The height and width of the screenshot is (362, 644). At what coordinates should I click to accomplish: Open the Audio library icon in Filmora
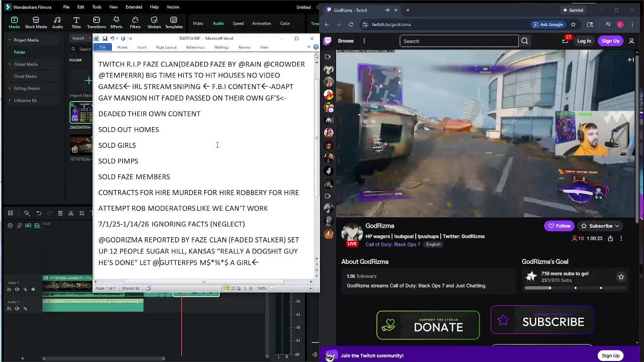point(57,23)
